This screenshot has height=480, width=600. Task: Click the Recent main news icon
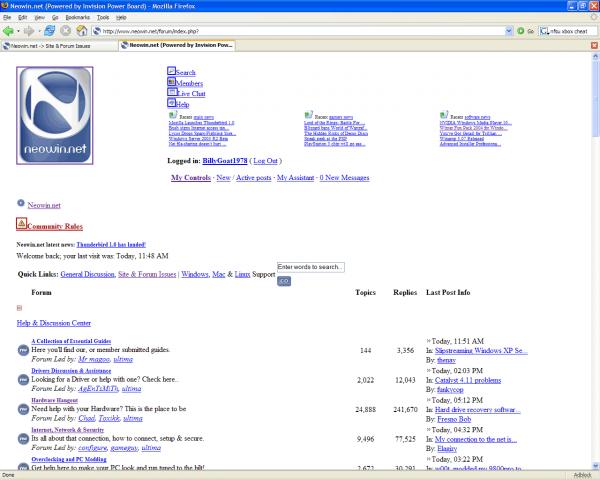tap(173, 115)
